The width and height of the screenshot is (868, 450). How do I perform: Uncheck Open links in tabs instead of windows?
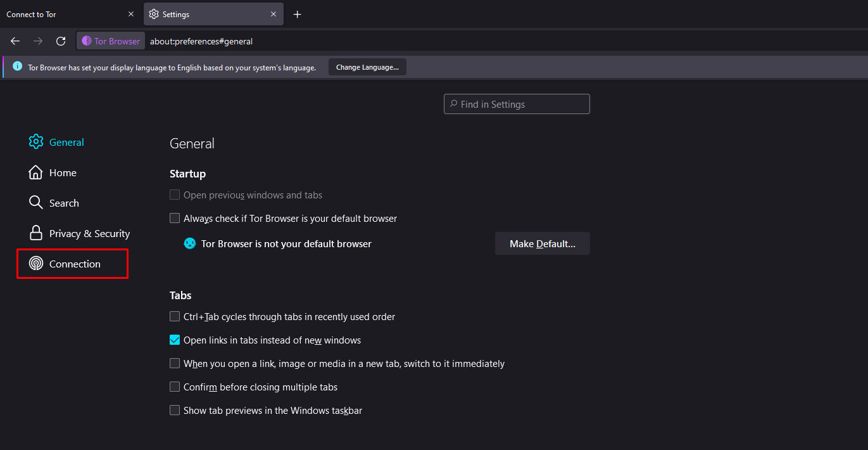175,340
